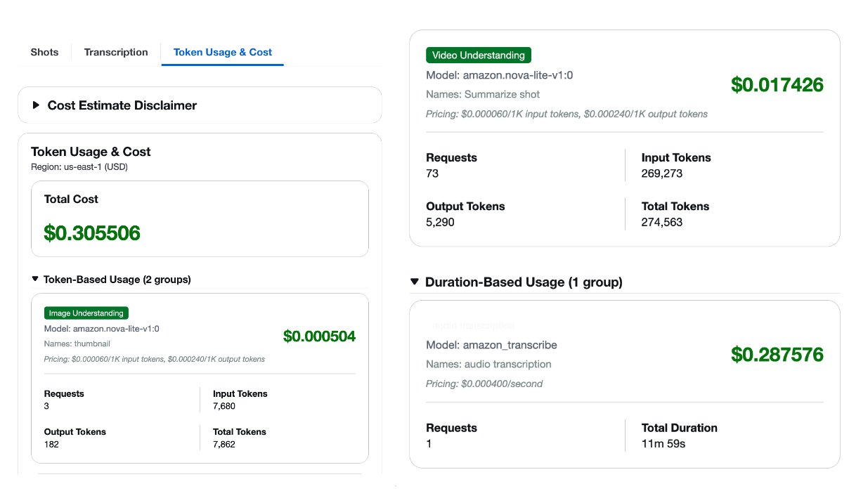868x491 pixels.
Task: Open the Shots tab
Action: (44, 52)
